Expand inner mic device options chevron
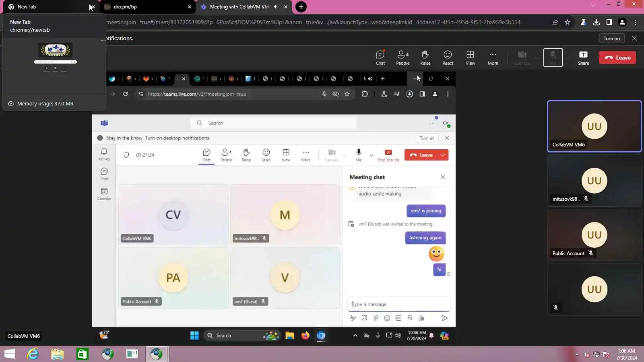 372,155
